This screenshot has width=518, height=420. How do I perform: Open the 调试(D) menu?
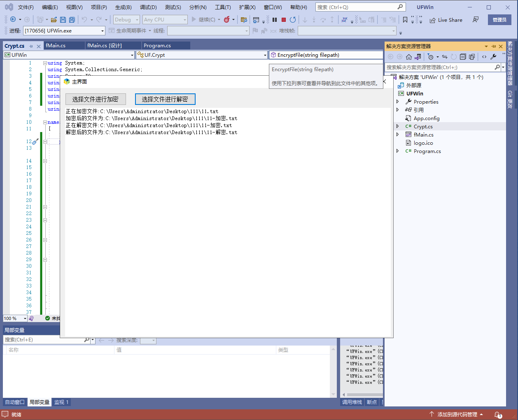[148, 7]
